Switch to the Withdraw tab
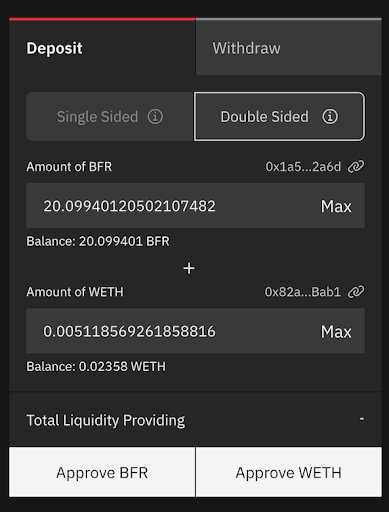 (x=289, y=47)
